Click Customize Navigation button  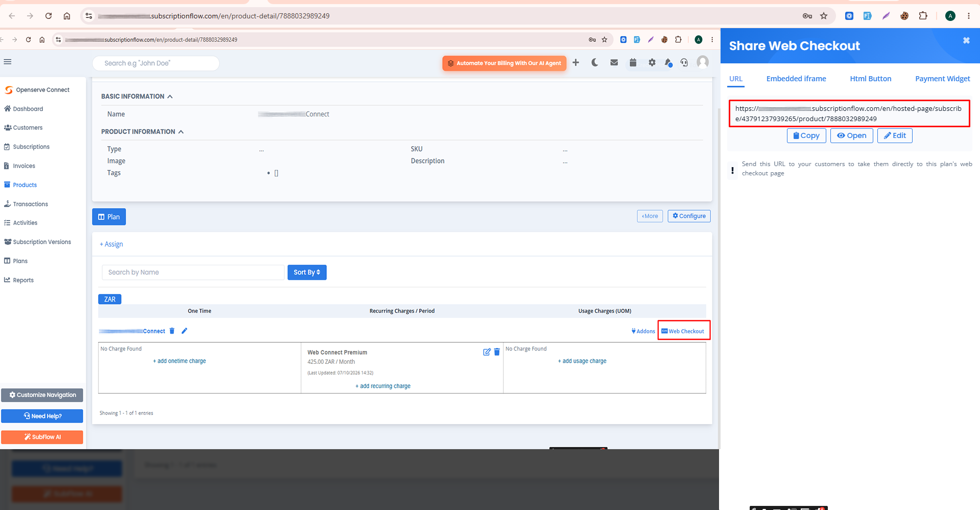tap(42, 395)
